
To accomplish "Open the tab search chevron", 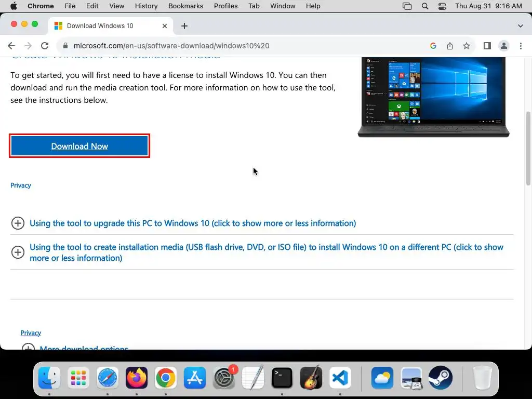I will [521, 26].
